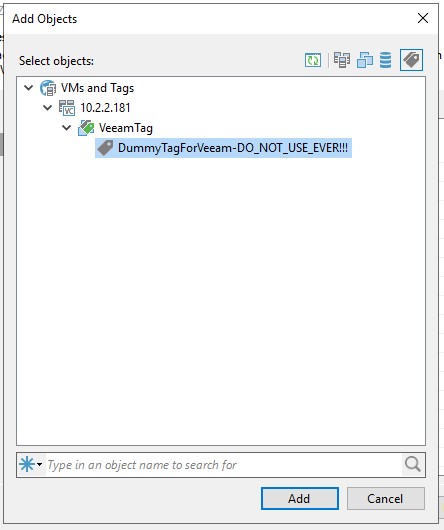444x530 pixels.
Task: Switch to Hosts and Clusters view
Action: point(342,60)
